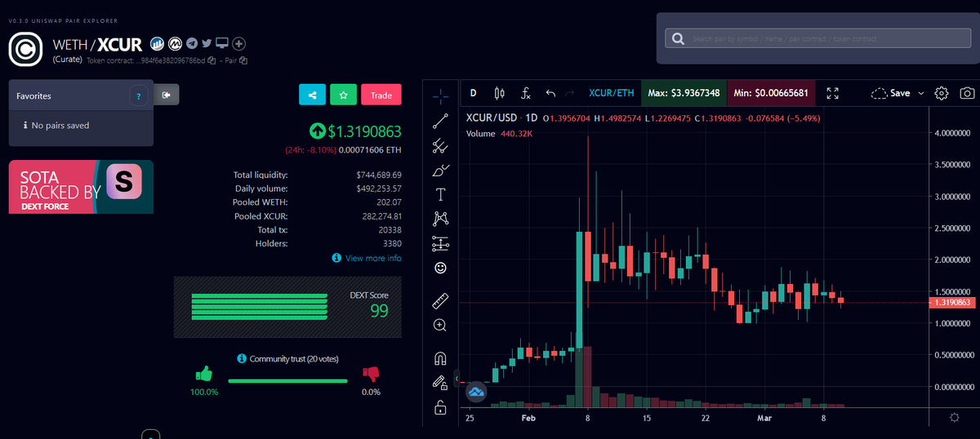The width and height of the screenshot is (980, 439).
Task: Save the chart layout
Action: pos(890,93)
